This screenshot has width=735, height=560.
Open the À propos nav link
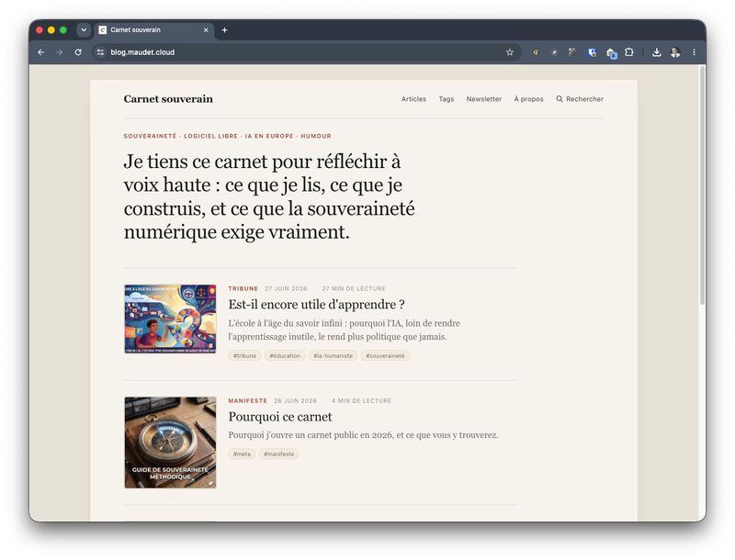coord(528,99)
